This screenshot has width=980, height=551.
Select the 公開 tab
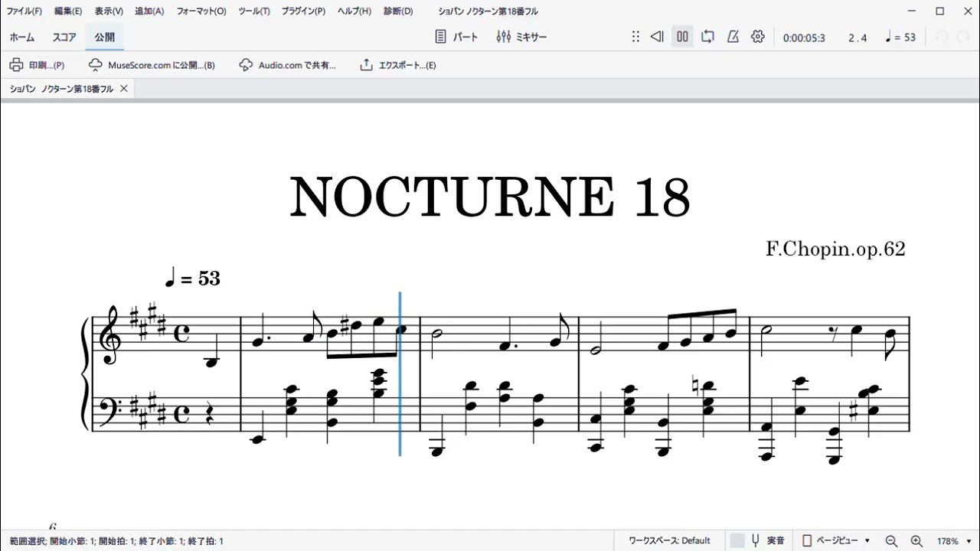105,37
